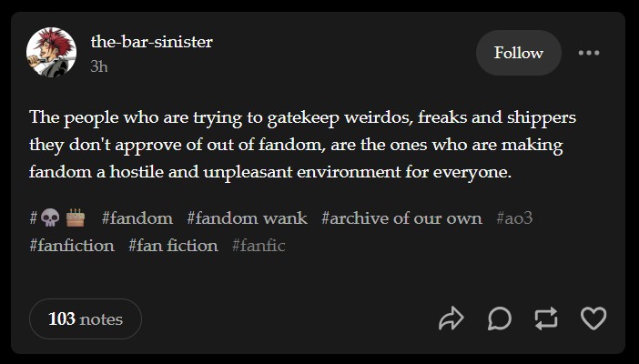639x364 pixels.
Task: Like the post with heart icon
Action: (x=593, y=318)
